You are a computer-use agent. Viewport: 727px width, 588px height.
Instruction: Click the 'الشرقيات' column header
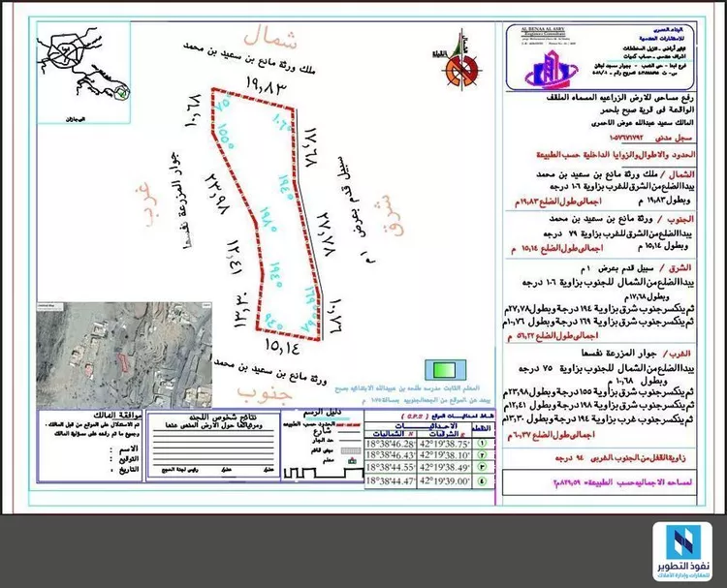click(x=444, y=434)
